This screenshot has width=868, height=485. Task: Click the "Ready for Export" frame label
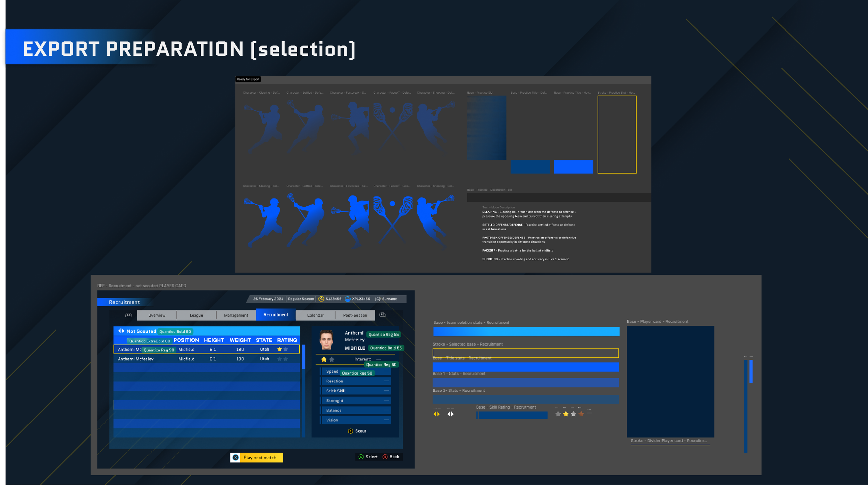click(248, 79)
